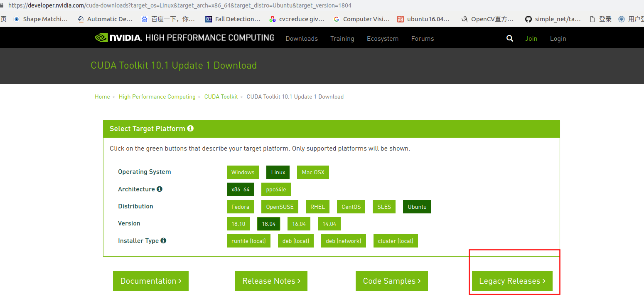The width and height of the screenshot is (644, 302).
Task: Pick deb (network) installer type
Action: (344, 241)
